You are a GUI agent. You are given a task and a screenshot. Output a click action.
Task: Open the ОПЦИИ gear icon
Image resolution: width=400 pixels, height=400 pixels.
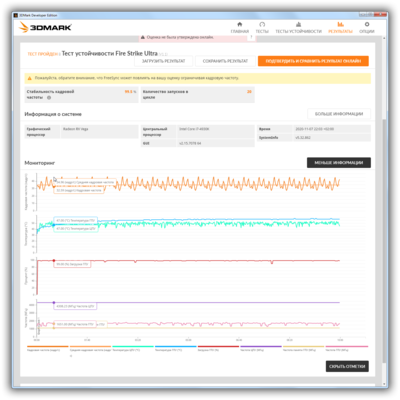367,24
